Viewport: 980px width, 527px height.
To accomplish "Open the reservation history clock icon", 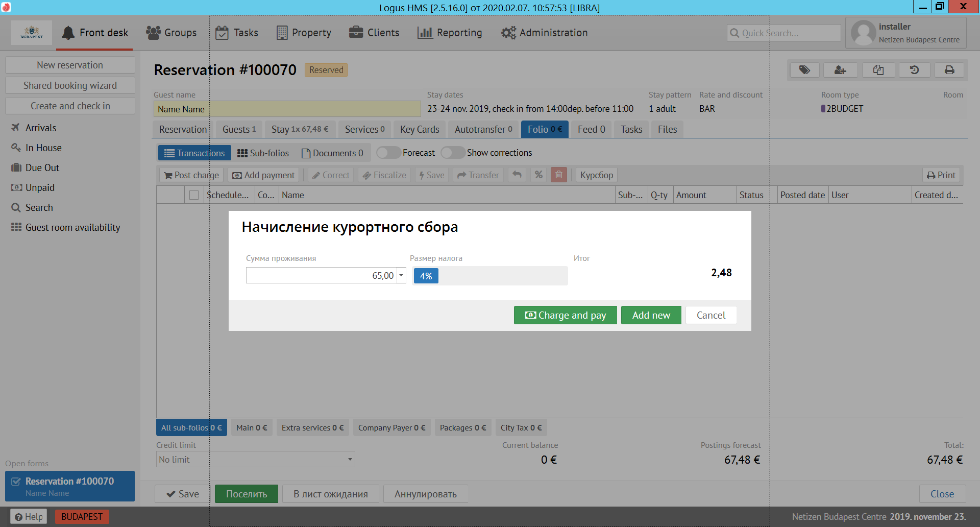I will click(914, 70).
